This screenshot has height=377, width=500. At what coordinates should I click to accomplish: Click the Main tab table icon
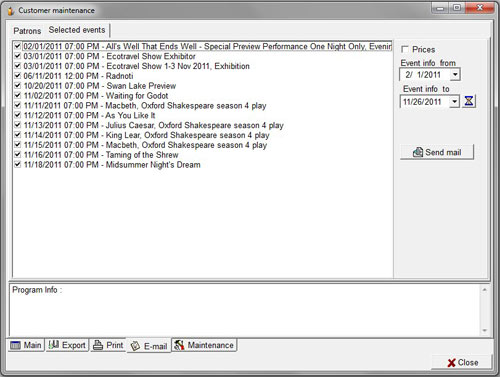tap(15, 345)
